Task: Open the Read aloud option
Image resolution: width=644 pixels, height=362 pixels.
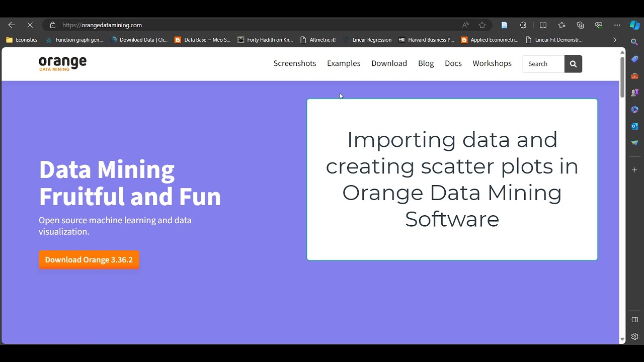Action: [465, 25]
